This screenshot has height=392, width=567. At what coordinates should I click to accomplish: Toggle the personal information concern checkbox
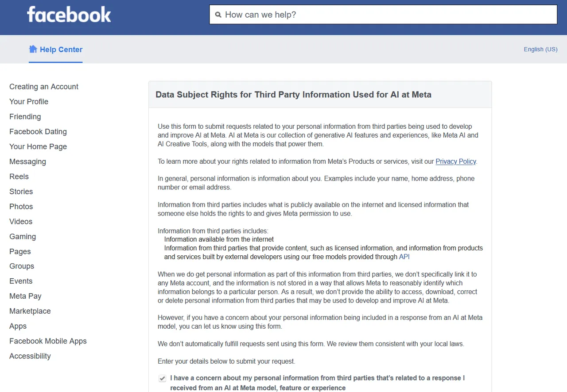pos(163,378)
